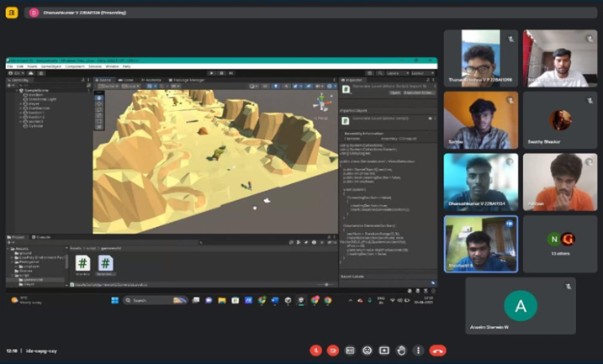This screenshot has height=364, width=603.
Task: Click the Unity Pause button
Action: point(221,73)
